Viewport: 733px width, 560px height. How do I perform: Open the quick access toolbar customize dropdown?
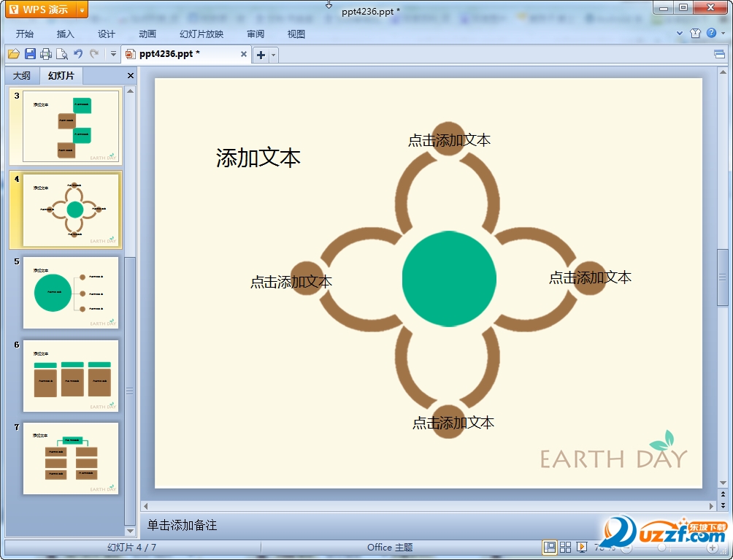pos(113,54)
